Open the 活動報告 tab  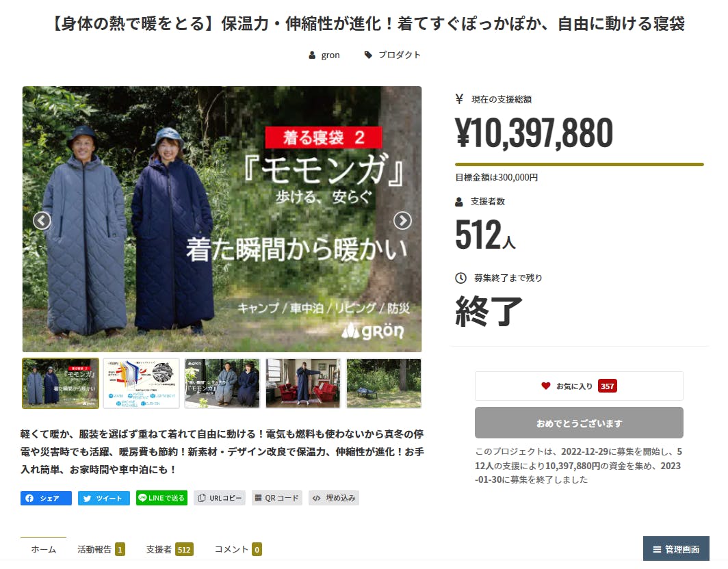pyautogui.click(x=101, y=549)
